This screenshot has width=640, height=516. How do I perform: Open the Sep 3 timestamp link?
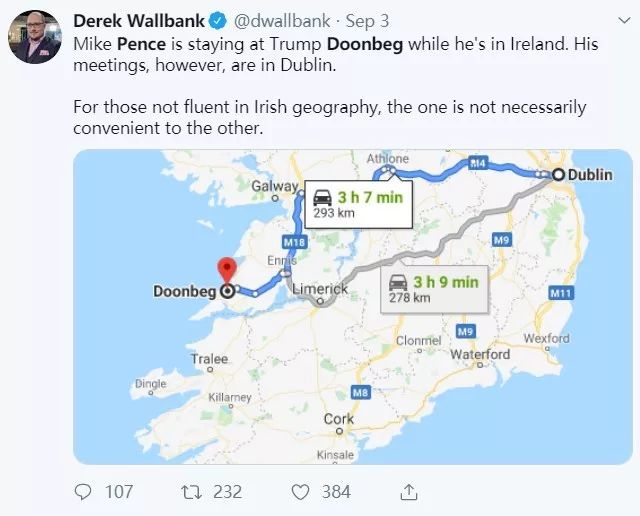(x=367, y=21)
